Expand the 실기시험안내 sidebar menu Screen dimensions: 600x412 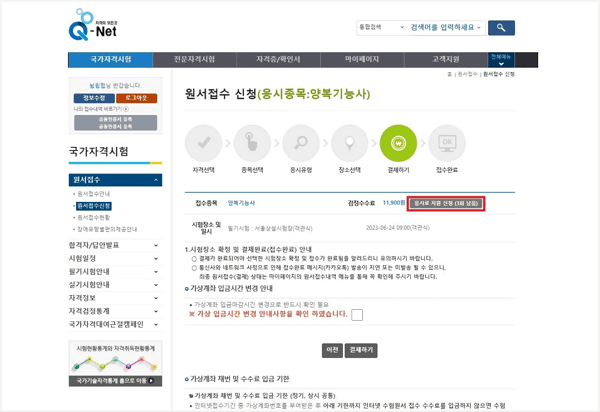tap(156, 285)
